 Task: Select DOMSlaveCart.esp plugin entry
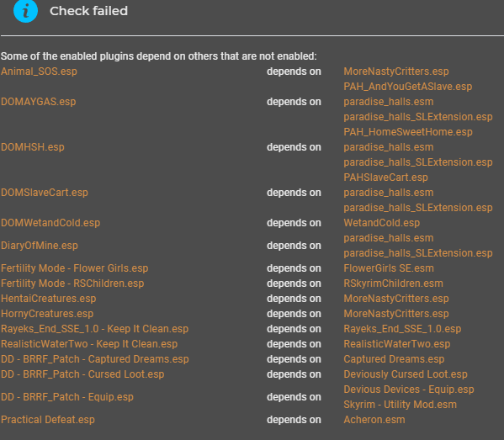[45, 193]
